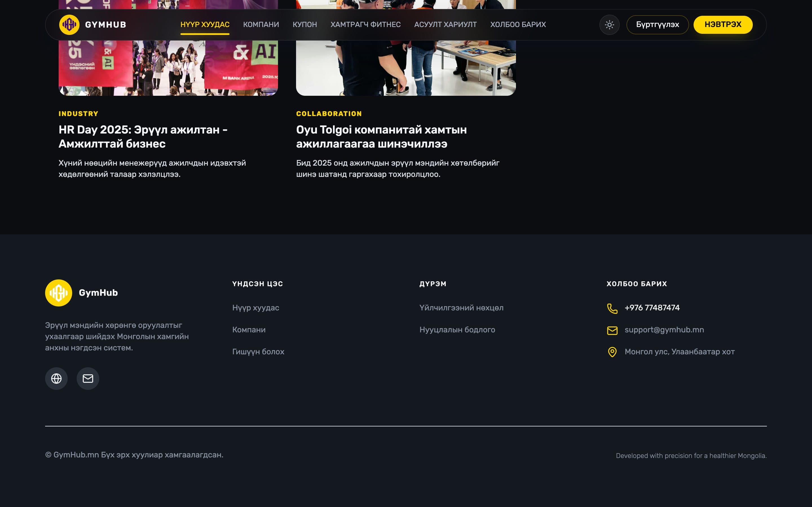Open the globe website icon in footer
The width and height of the screenshot is (812, 507).
(56, 379)
